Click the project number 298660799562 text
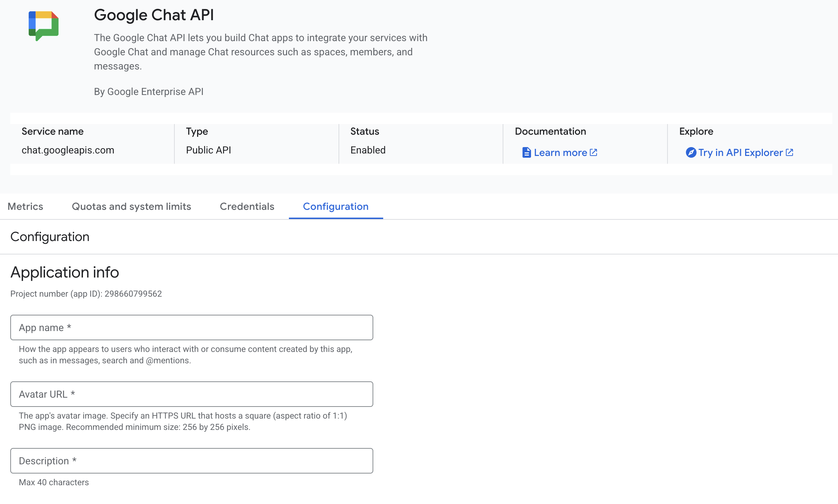 (x=133, y=294)
